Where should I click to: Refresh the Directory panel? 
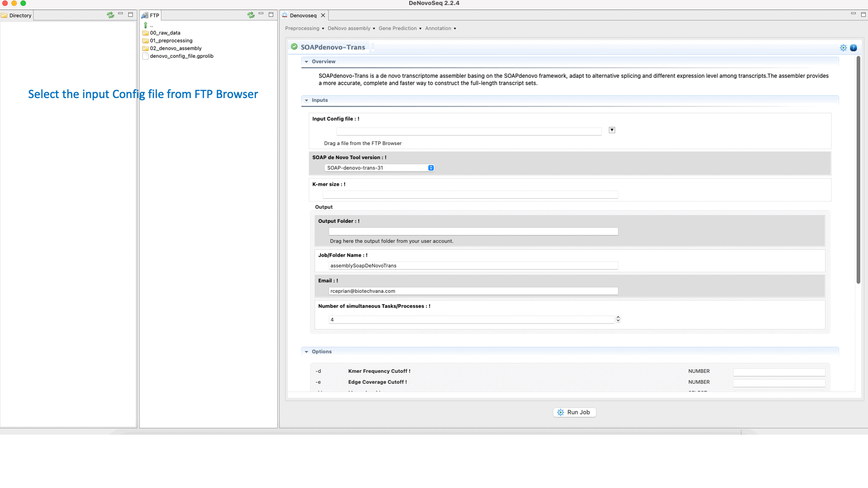click(x=110, y=15)
